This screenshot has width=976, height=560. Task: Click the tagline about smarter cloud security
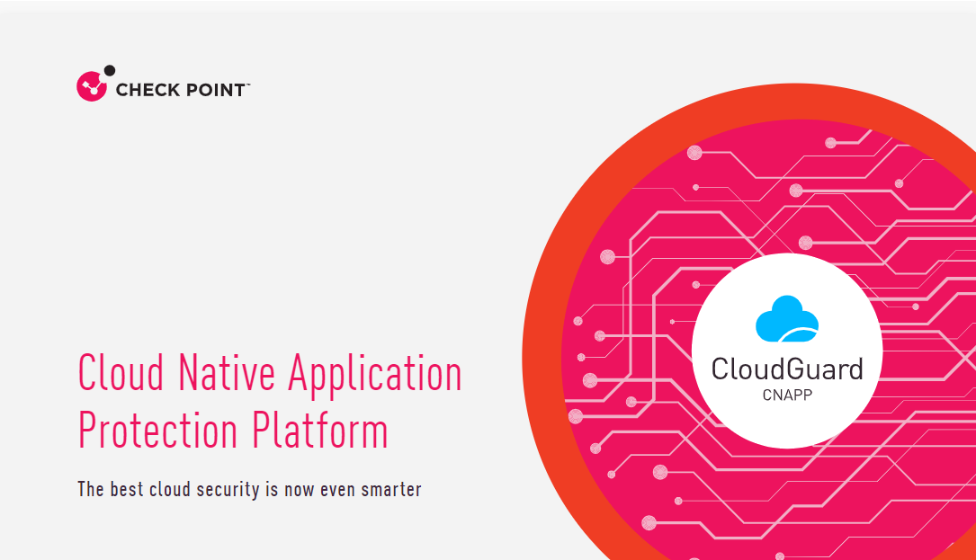pos(249,489)
